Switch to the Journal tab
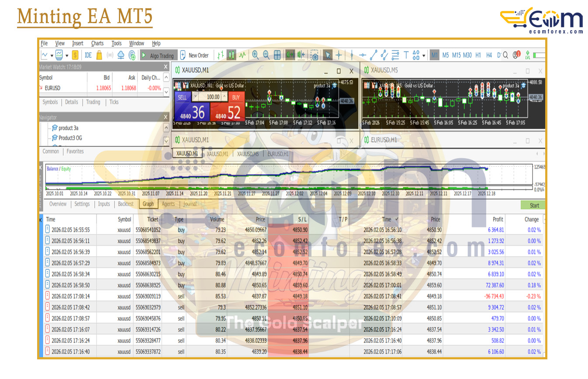Image resolution: width=588 pixels, height=379 pixels. pyautogui.click(x=190, y=204)
